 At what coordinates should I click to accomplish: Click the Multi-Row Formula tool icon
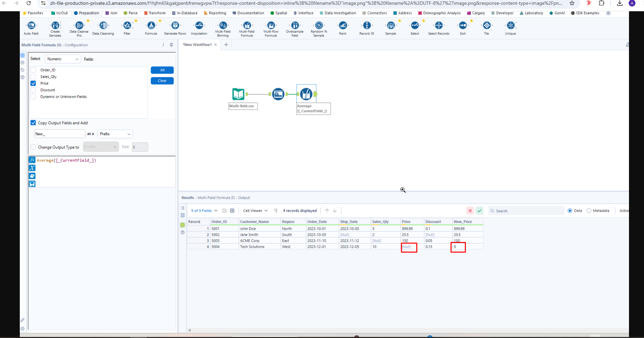271,26
